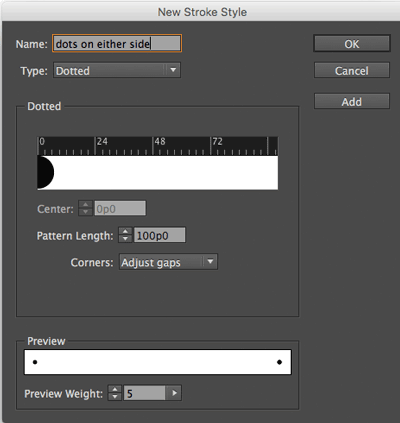
Task: Click the white area of the dotted pattern strip
Action: click(166, 173)
